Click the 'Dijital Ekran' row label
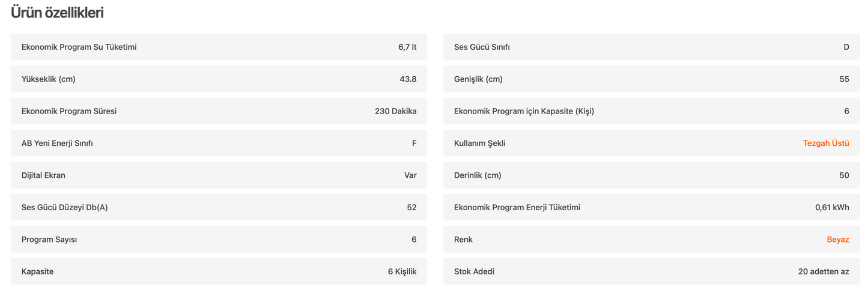The height and width of the screenshot is (296, 868). click(x=43, y=175)
